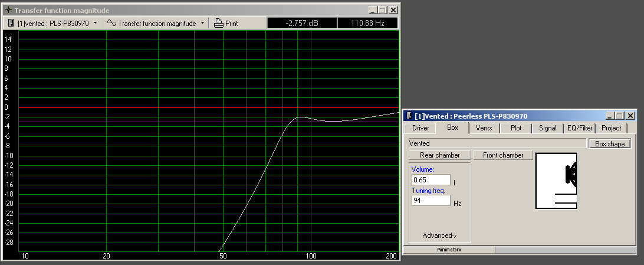Click the Print button in the graph toolbar
Image resolution: width=644 pixels, height=265 pixels.
tap(226, 24)
